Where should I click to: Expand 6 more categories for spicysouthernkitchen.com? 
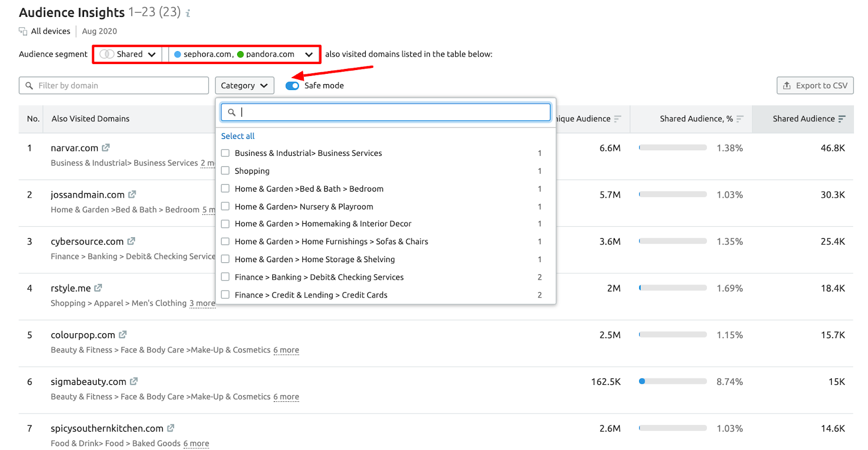tap(196, 443)
